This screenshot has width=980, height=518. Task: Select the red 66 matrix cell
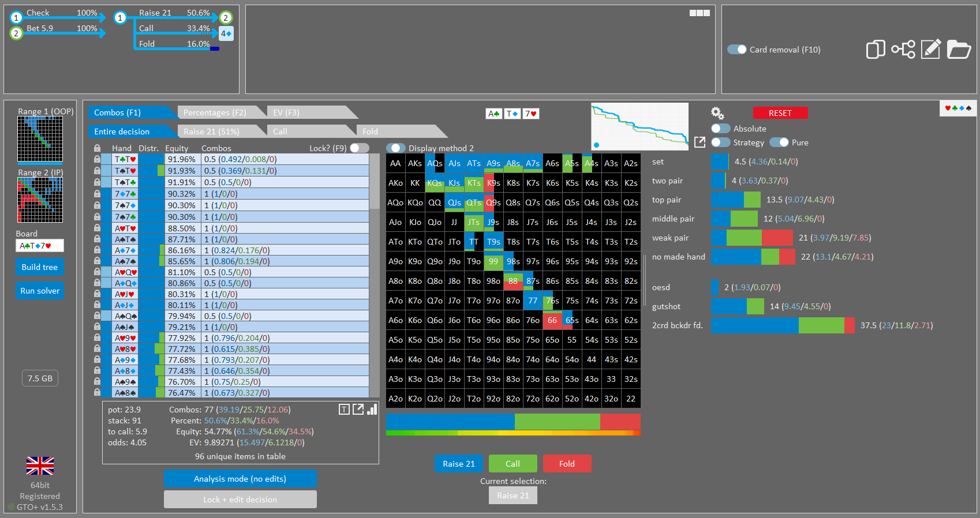tap(552, 320)
